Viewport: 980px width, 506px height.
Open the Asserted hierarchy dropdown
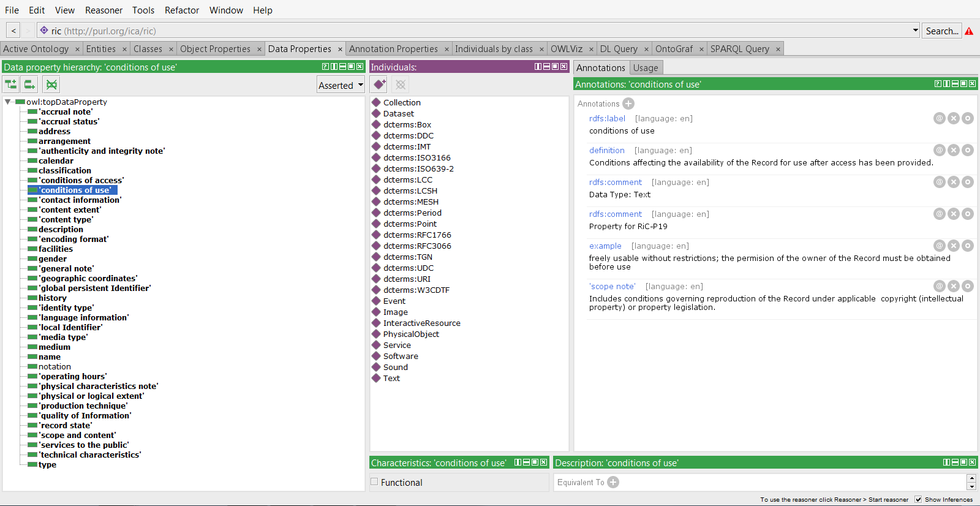(341, 85)
